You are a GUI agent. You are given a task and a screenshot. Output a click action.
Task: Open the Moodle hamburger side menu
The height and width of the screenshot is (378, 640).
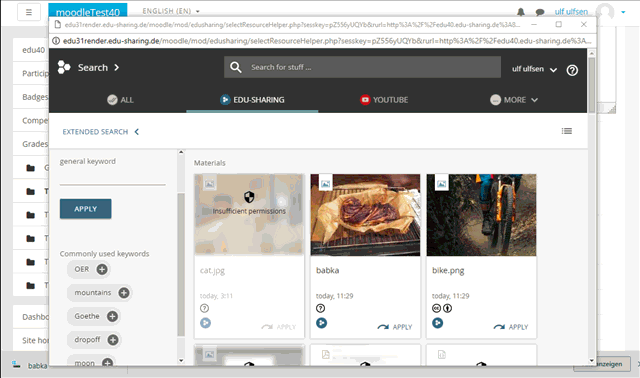(x=29, y=12)
